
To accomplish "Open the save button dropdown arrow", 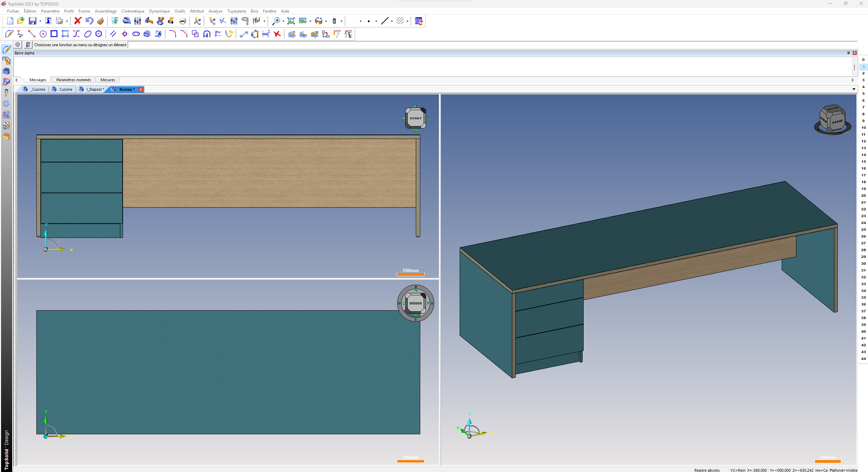I will 40,21.
